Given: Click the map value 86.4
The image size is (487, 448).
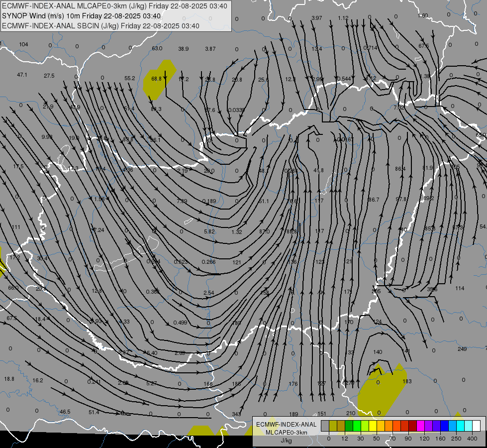Looking at the screenshot, I should pyautogui.click(x=400, y=169).
